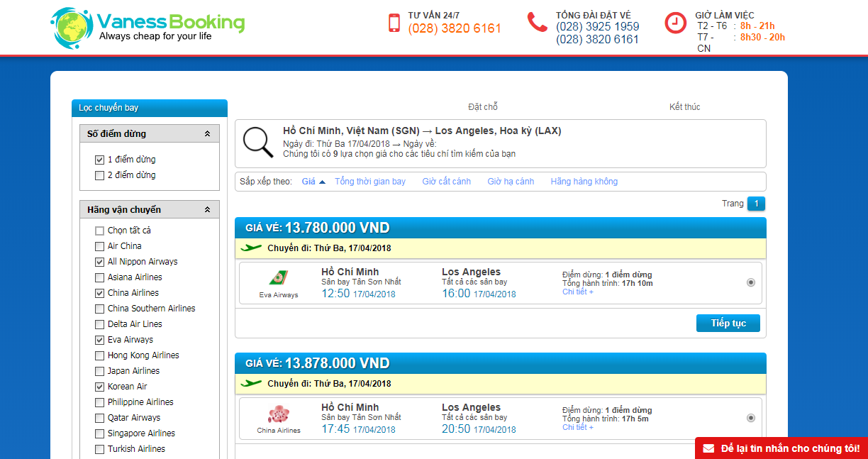Click the China Airlines flower logo

tap(278, 414)
